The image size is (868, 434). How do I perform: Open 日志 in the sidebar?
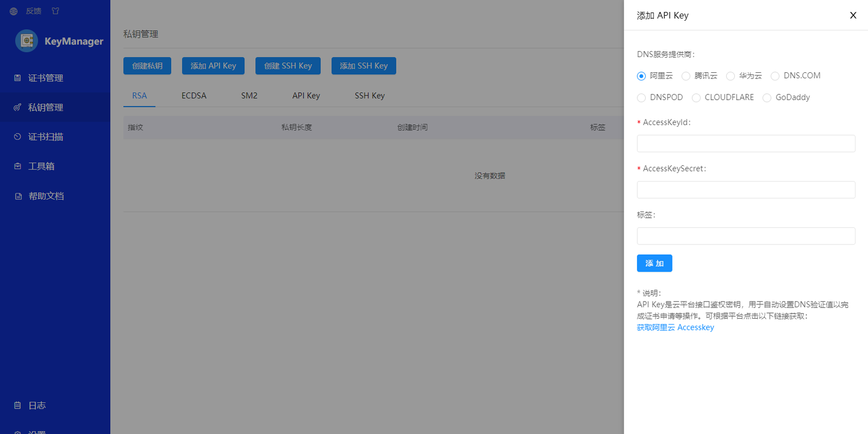55,406
